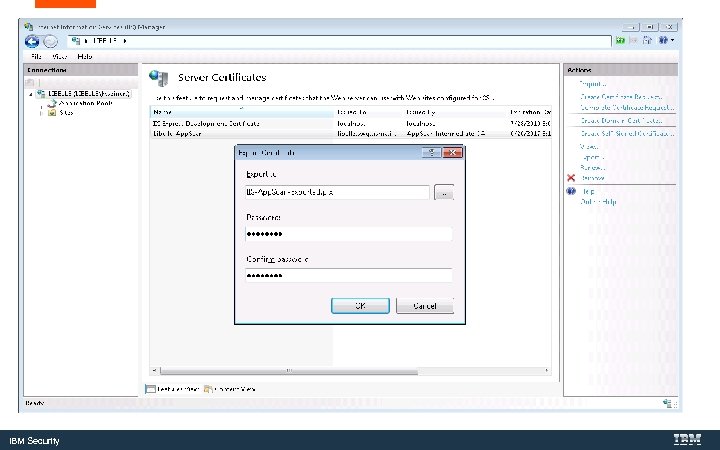
Task: Click the dialog's question mark help button
Action: pyautogui.click(x=431, y=152)
